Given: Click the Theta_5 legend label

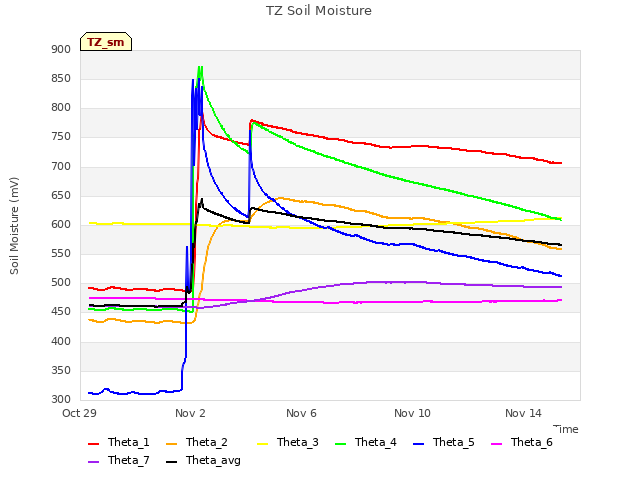Looking at the screenshot, I should 454,442.
